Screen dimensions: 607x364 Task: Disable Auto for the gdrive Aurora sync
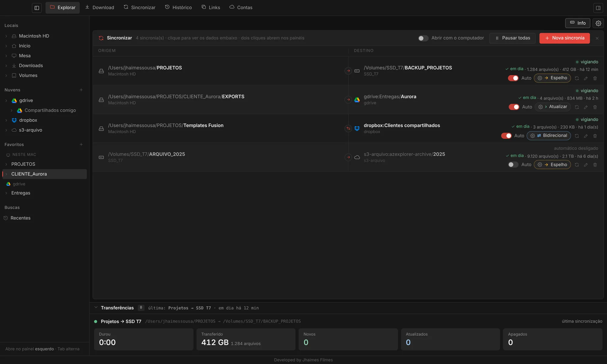514,107
